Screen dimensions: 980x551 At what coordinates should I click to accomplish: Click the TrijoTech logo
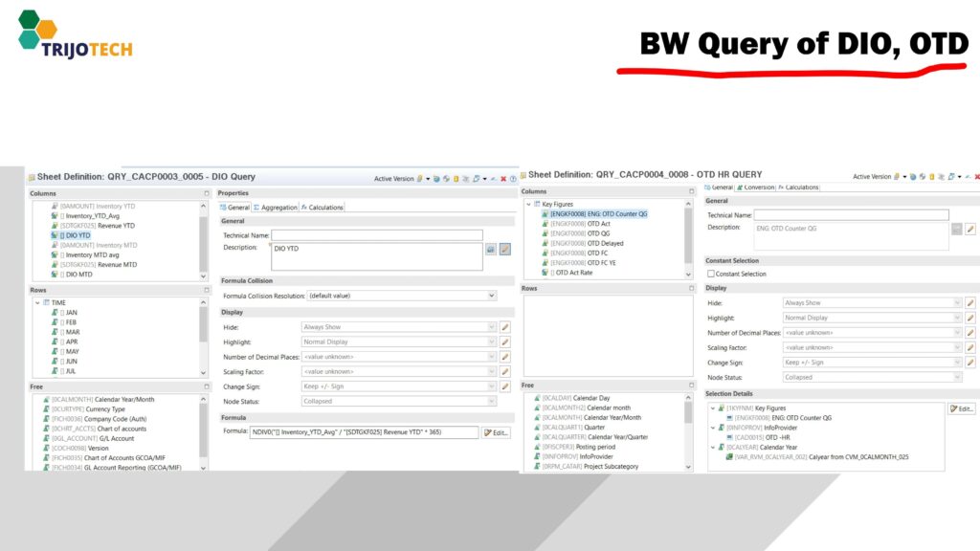(75, 34)
